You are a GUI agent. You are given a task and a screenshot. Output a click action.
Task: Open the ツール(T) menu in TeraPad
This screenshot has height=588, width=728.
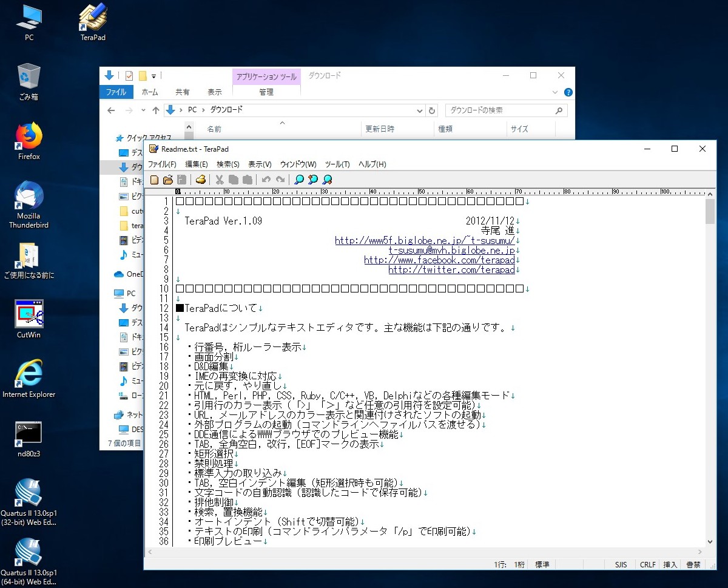337,164
